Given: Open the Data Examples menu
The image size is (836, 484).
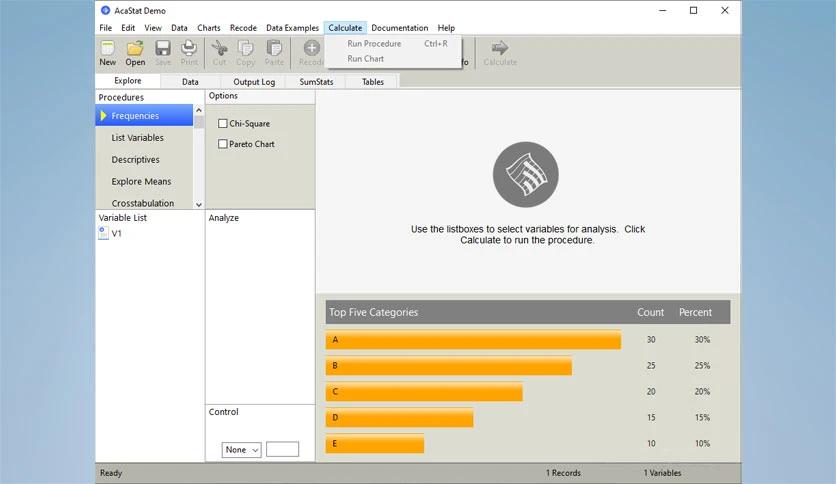Looking at the screenshot, I should (x=292, y=28).
